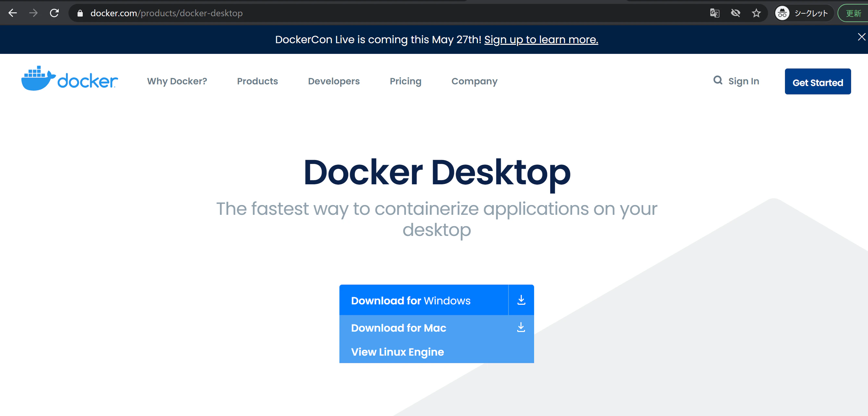Click the download arrow icon beside Windows
This screenshot has width=868, height=416.
tap(521, 300)
